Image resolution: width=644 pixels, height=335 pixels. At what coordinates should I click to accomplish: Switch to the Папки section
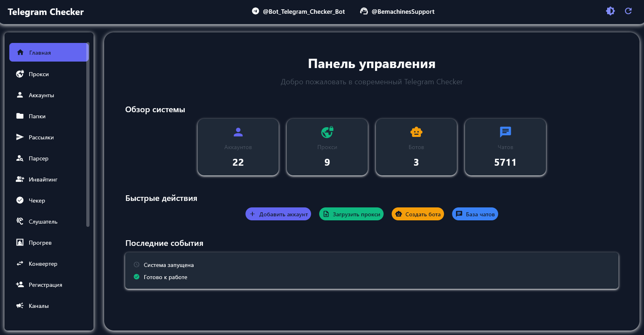37,116
